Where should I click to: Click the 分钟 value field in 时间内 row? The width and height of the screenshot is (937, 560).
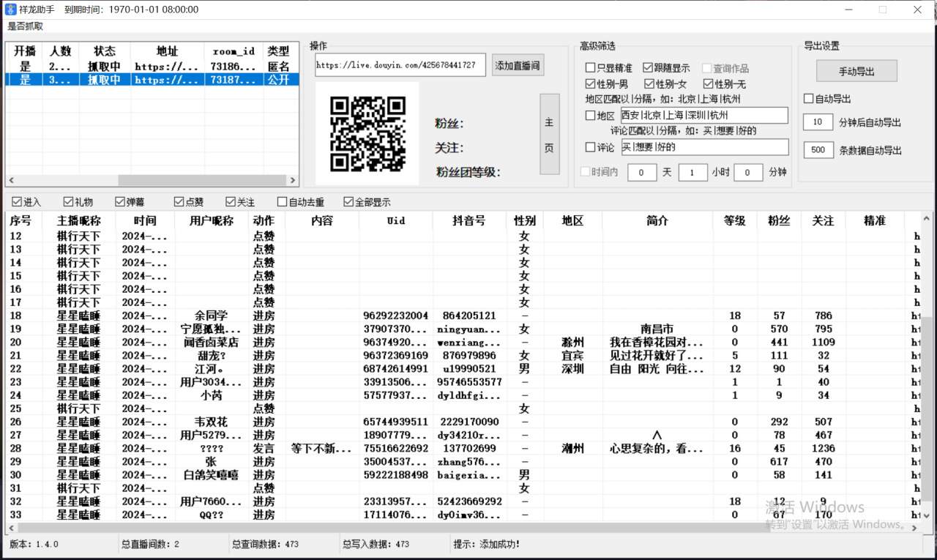(748, 173)
